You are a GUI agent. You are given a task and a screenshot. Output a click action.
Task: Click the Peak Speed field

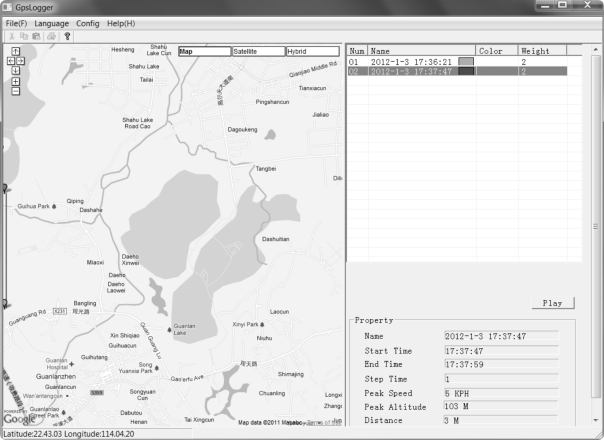pyautogui.click(x=502, y=393)
